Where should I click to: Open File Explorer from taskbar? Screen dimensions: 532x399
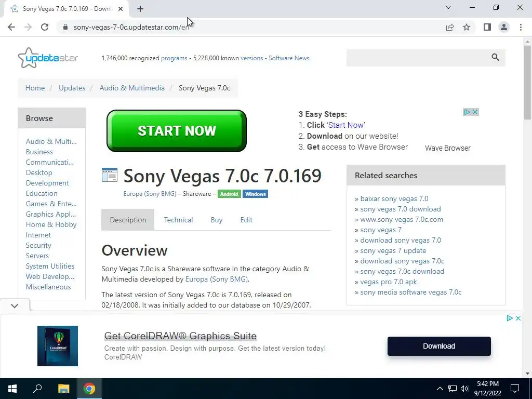click(63, 389)
